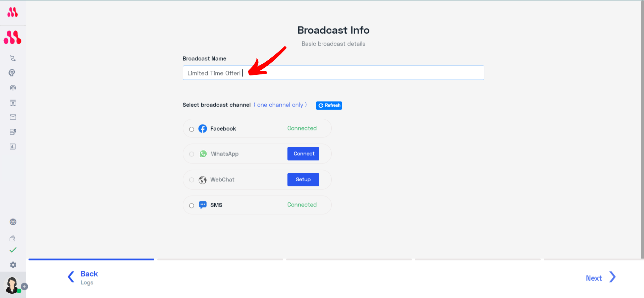The width and height of the screenshot is (644, 298).
Task: Click the SMS 'Connected' status text
Action: pos(302,205)
